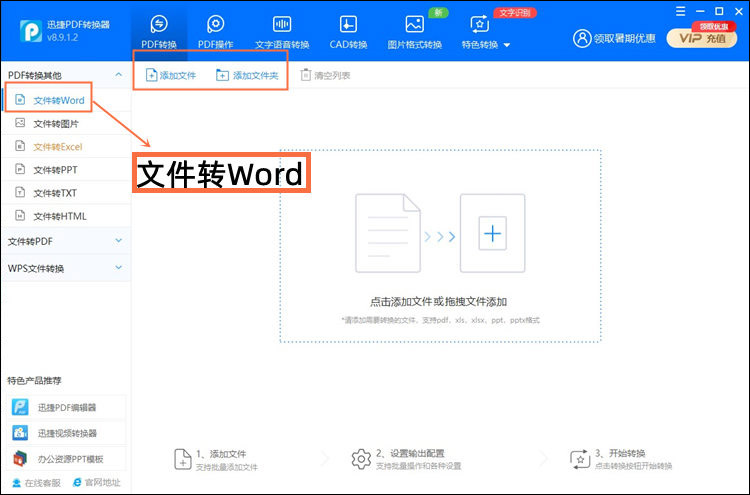Select 文件转Word in sidebar
The image size is (750, 495).
coord(66,100)
